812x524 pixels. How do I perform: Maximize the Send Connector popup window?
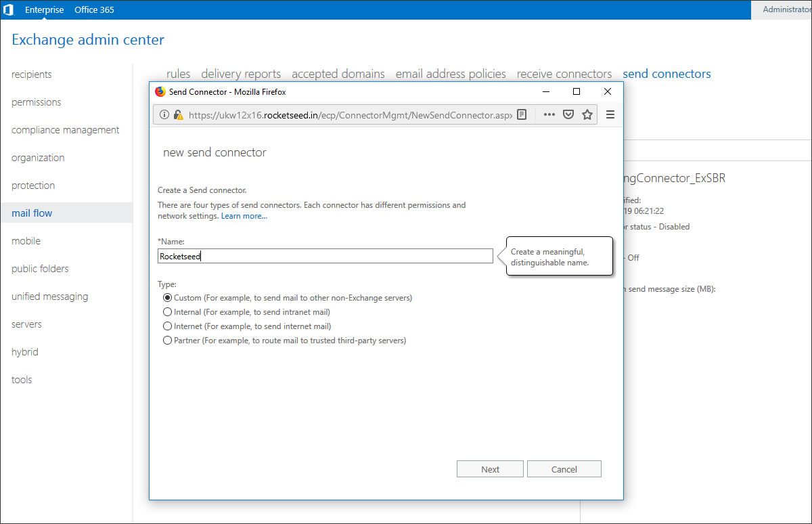click(577, 91)
